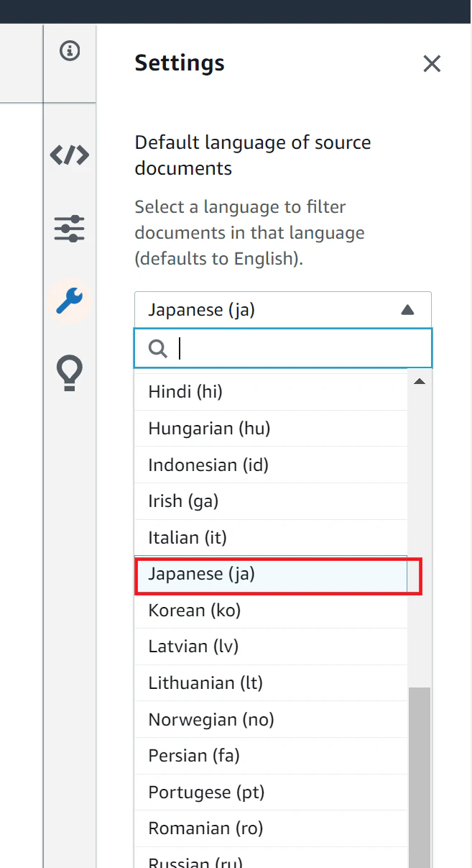This screenshot has height=868, width=472.
Task: Click the list scrollbar up arrow
Action: point(420,381)
